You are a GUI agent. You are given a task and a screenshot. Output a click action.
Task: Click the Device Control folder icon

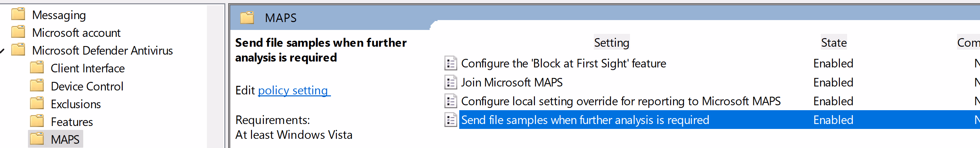pos(37,86)
